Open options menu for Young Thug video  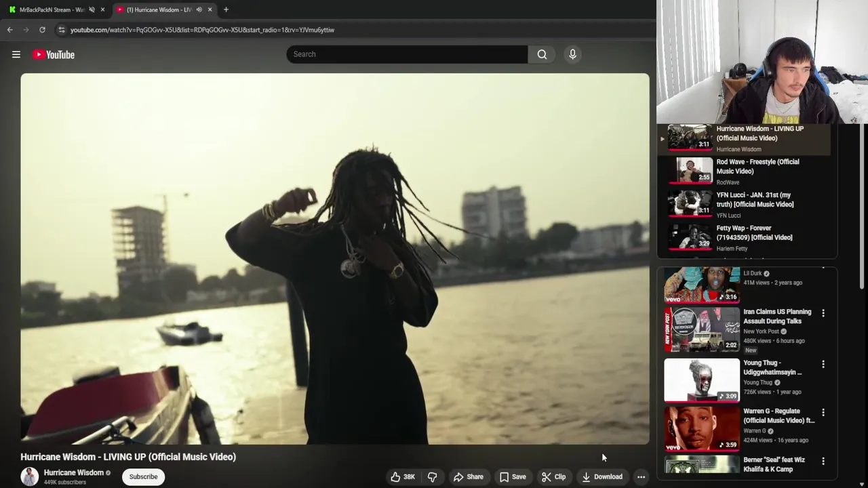(x=823, y=364)
